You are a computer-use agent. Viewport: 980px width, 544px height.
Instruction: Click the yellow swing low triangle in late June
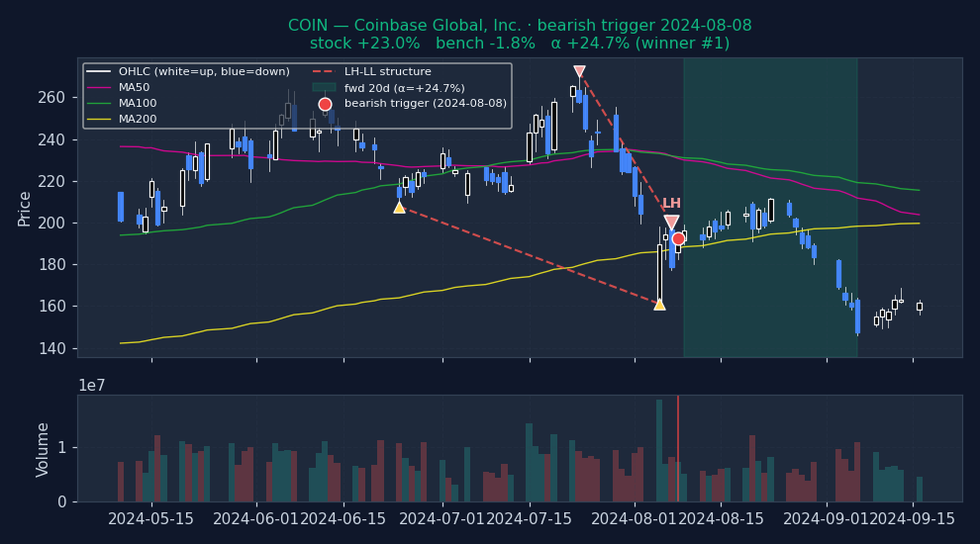[x=399, y=207]
